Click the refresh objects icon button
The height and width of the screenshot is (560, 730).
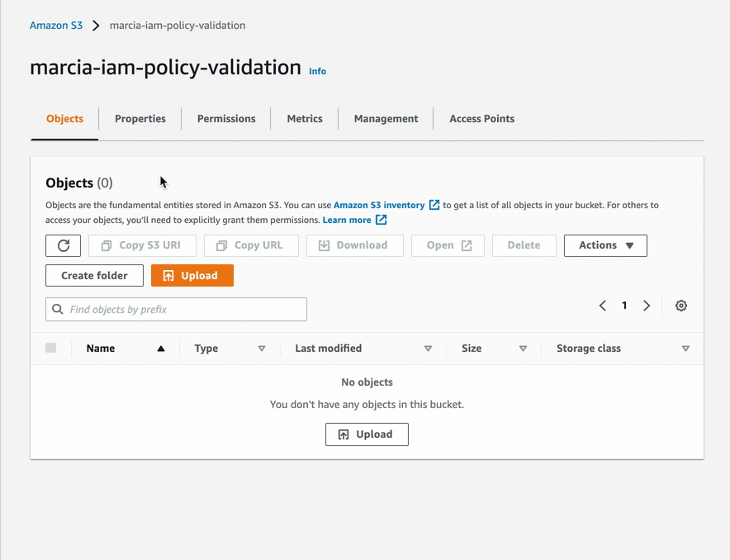pos(64,245)
